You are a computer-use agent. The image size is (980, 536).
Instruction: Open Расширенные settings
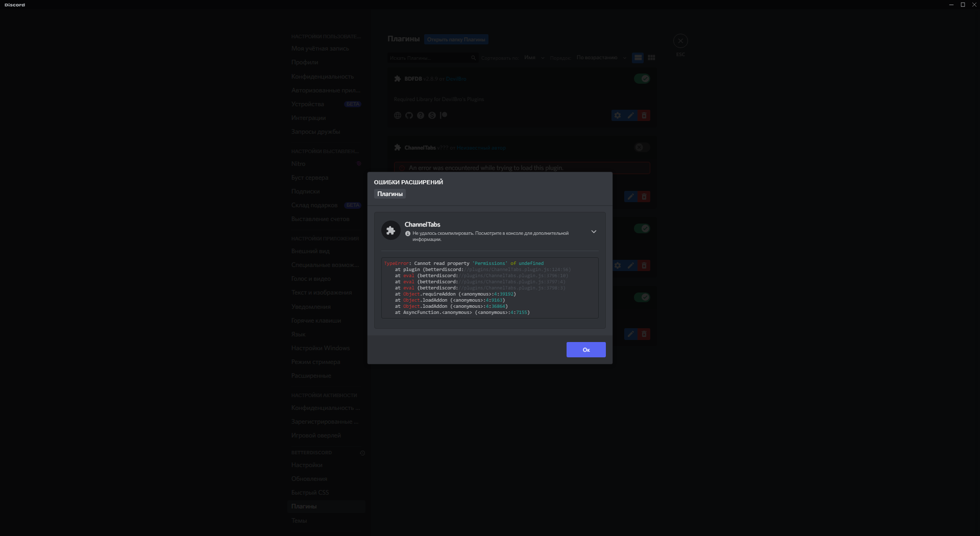point(326,376)
